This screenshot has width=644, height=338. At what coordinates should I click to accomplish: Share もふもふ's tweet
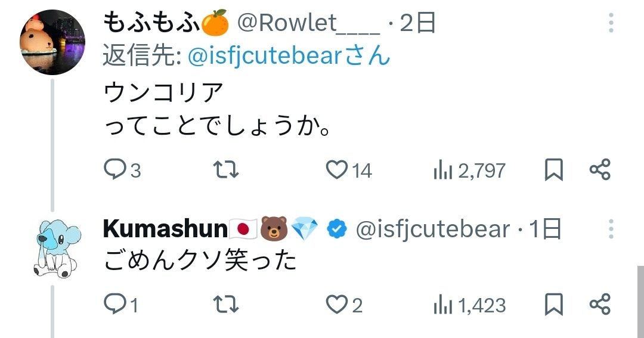[x=600, y=170]
